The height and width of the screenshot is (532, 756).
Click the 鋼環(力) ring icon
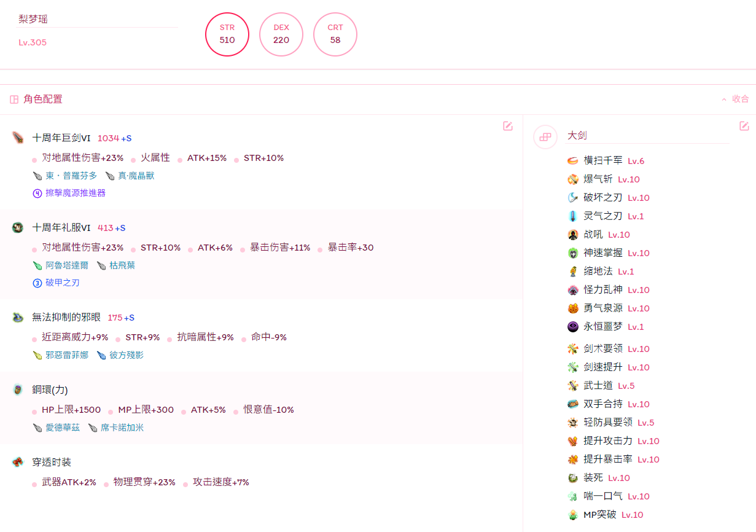[18, 389]
